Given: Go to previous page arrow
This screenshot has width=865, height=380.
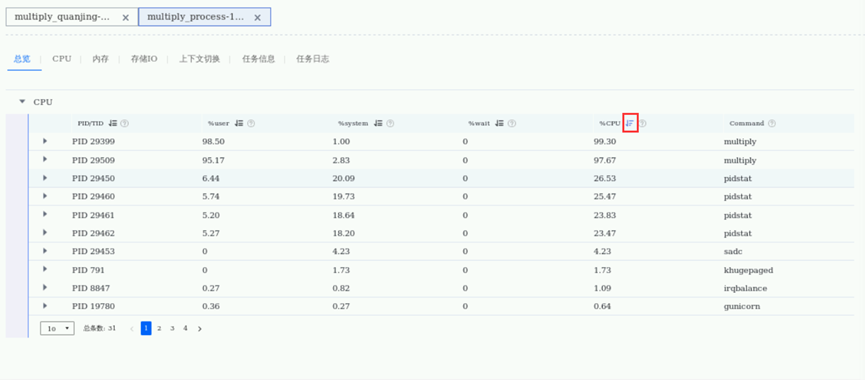Looking at the screenshot, I should [x=131, y=329].
